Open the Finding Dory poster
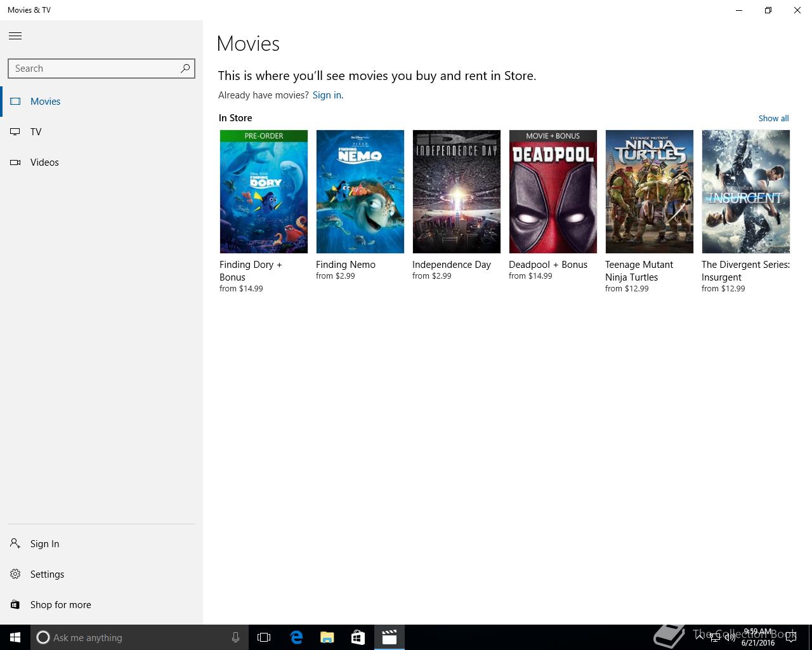The height and width of the screenshot is (650, 812). [x=264, y=192]
